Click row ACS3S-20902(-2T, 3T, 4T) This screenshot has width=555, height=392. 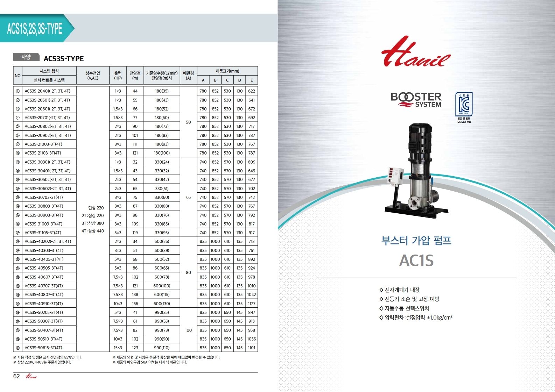[x=135, y=135]
